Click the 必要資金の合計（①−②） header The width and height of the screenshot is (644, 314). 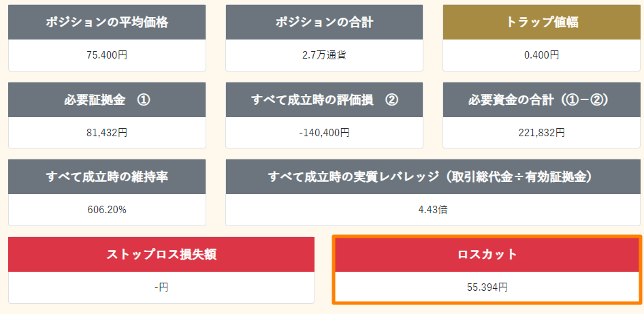[x=541, y=99]
